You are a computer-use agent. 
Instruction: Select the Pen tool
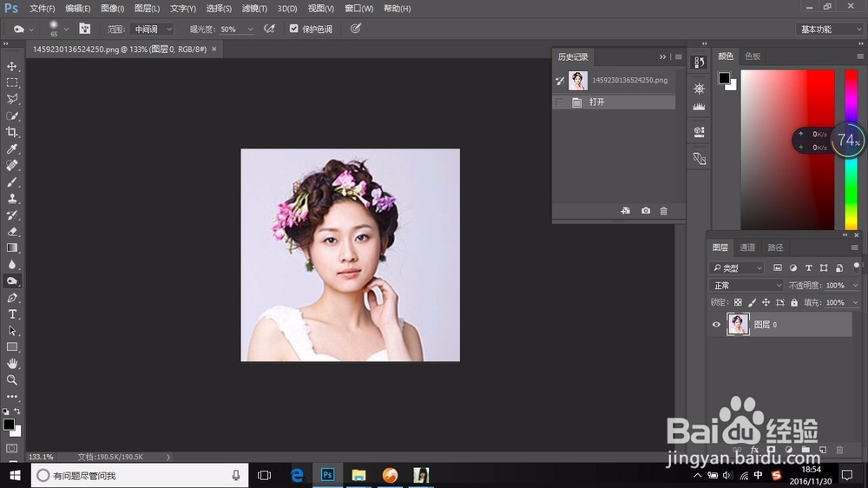11,298
